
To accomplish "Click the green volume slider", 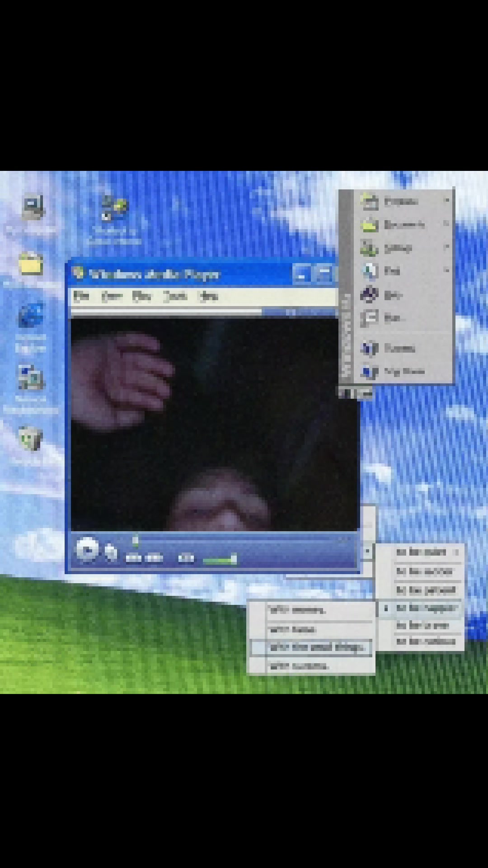I will coord(220,560).
